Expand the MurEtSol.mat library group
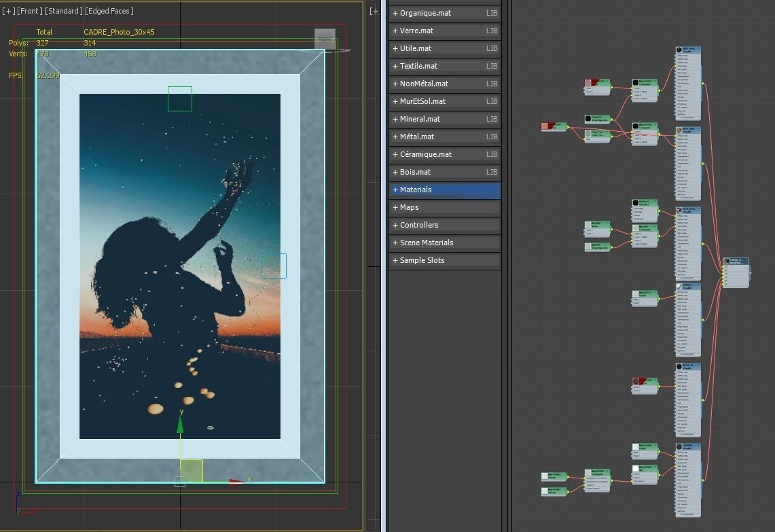Image resolution: width=775 pixels, height=532 pixels. 444,101
